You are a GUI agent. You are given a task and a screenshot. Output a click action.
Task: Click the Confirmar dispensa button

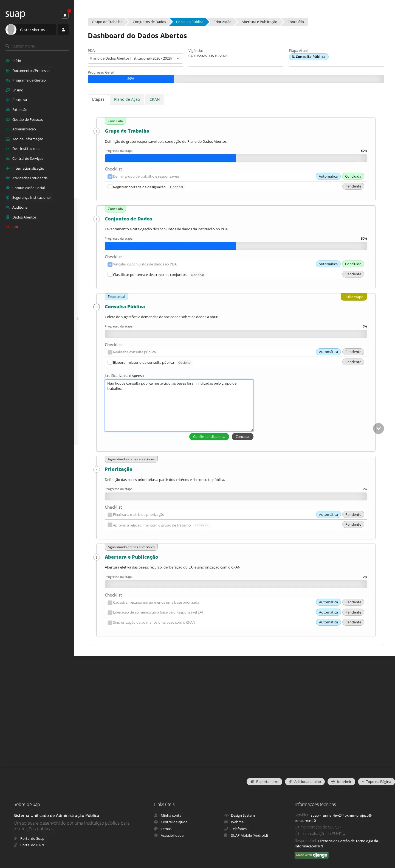tap(209, 437)
